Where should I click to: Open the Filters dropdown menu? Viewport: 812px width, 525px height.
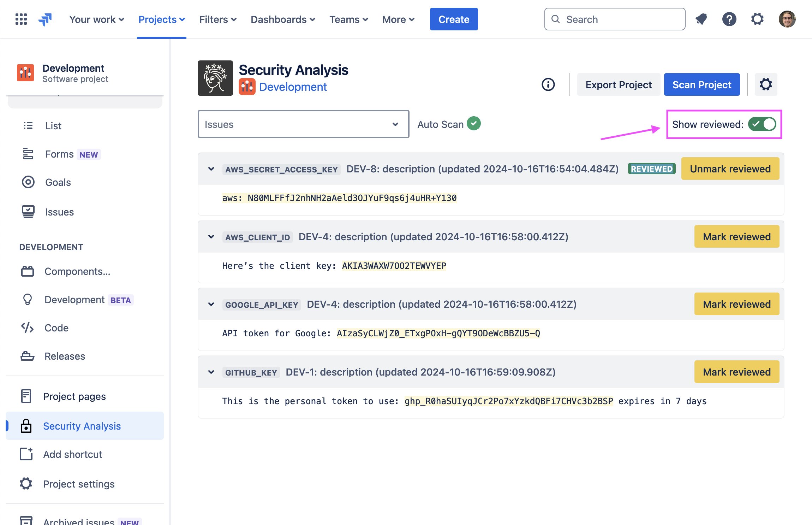[x=218, y=19]
